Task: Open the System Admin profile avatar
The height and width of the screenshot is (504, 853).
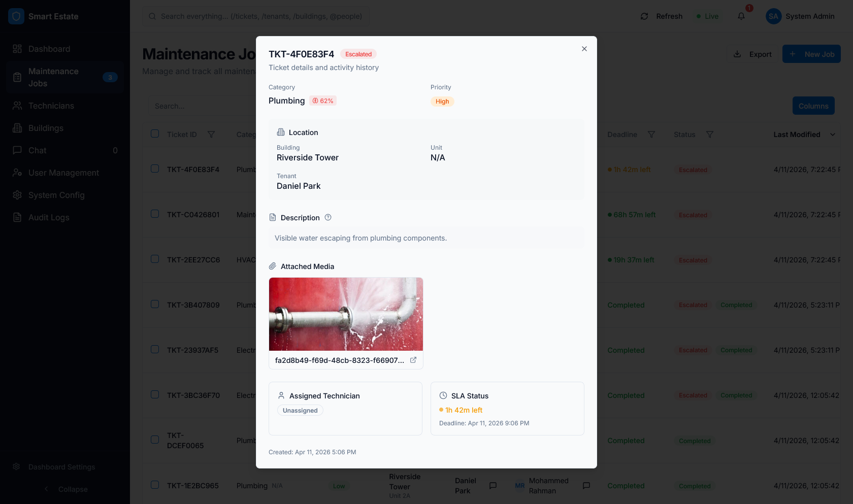Action: (x=773, y=16)
